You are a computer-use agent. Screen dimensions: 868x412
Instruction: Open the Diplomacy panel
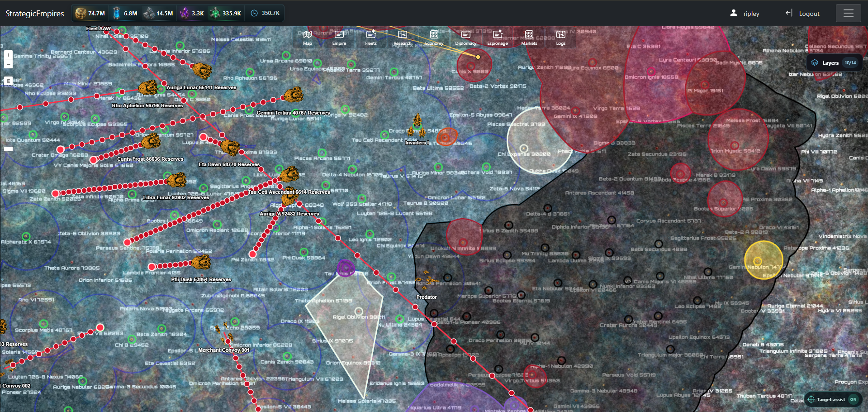click(466, 38)
